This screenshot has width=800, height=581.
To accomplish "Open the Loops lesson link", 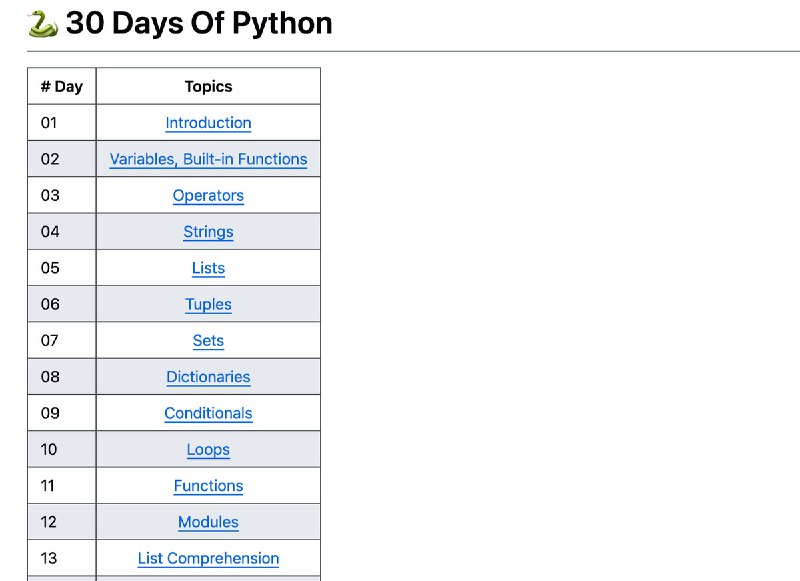I will click(x=208, y=449).
